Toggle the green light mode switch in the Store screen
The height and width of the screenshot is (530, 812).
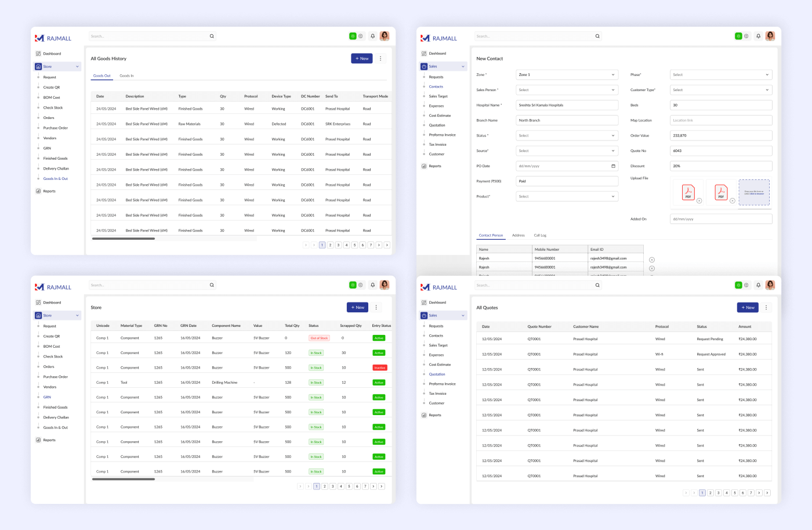tap(353, 285)
